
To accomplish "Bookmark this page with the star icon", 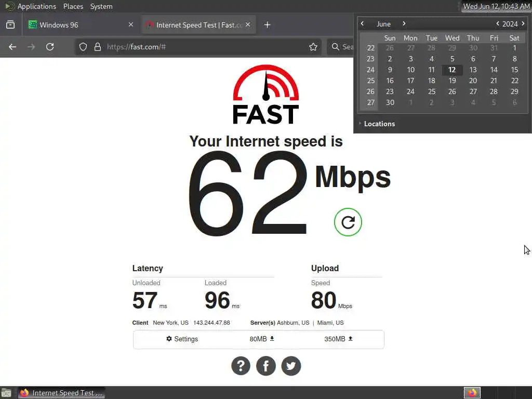I will 313,47.
